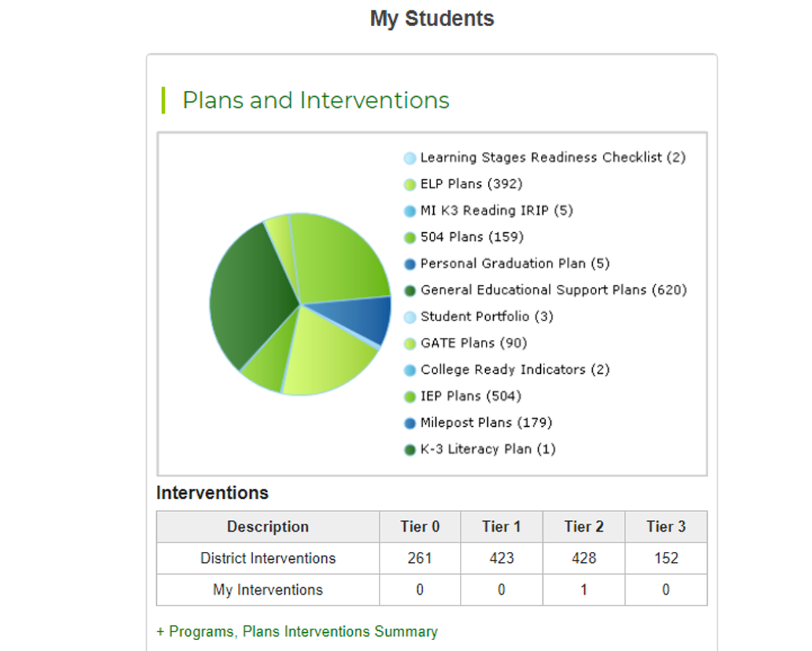Click the College Ready Indicators legend label
This screenshot has height=651, width=812.
[515, 370]
